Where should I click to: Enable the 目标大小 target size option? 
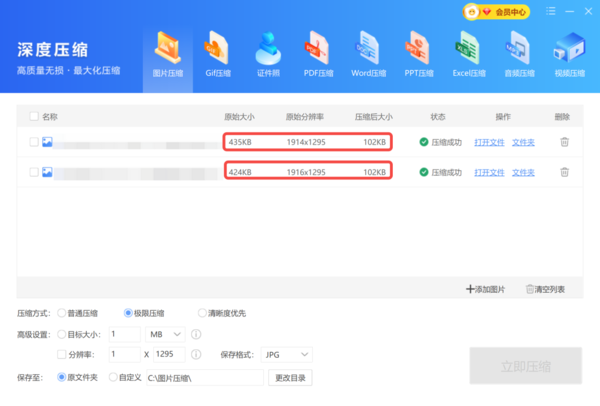pos(62,334)
